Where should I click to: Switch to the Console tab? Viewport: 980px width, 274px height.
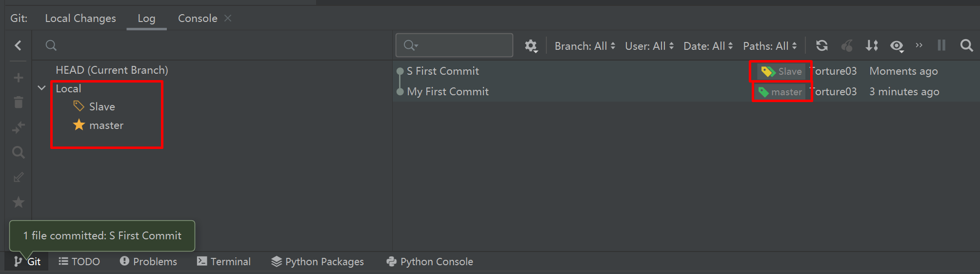point(198,19)
